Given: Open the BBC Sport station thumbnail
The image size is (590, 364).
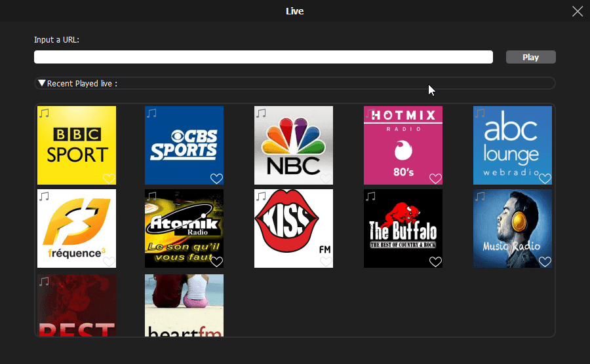Looking at the screenshot, I should (x=77, y=145).
